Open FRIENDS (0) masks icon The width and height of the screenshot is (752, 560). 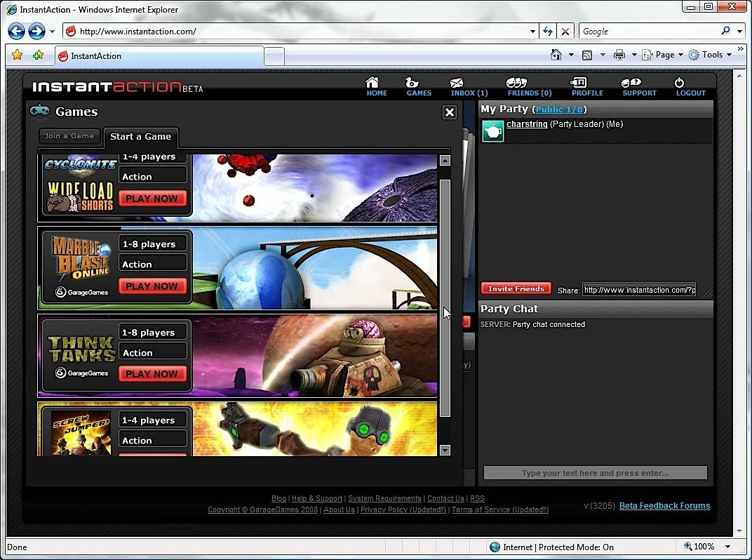point(516,83)
